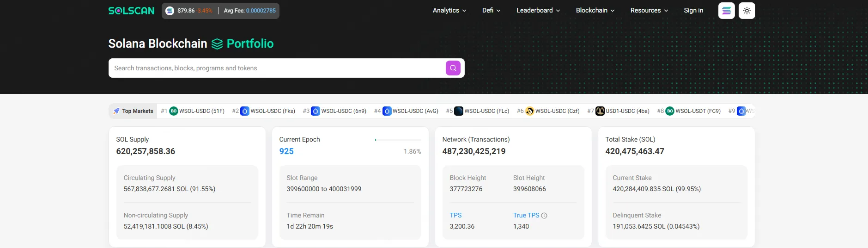868x248 pixels.
Task: Click the purple search magnifier button
Action: 453,68
